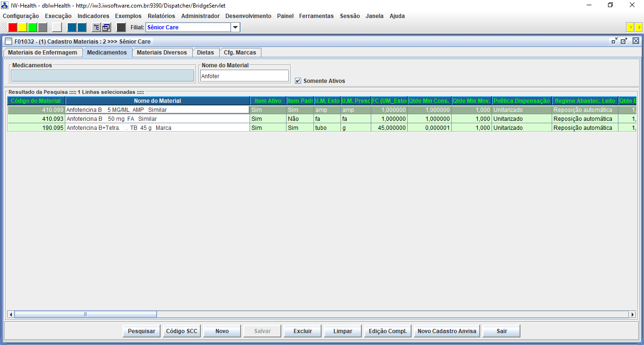644x345 pixels.
Task: Click the Nome do Material input field
Action: pyautogui.click(x=244, y=76)
